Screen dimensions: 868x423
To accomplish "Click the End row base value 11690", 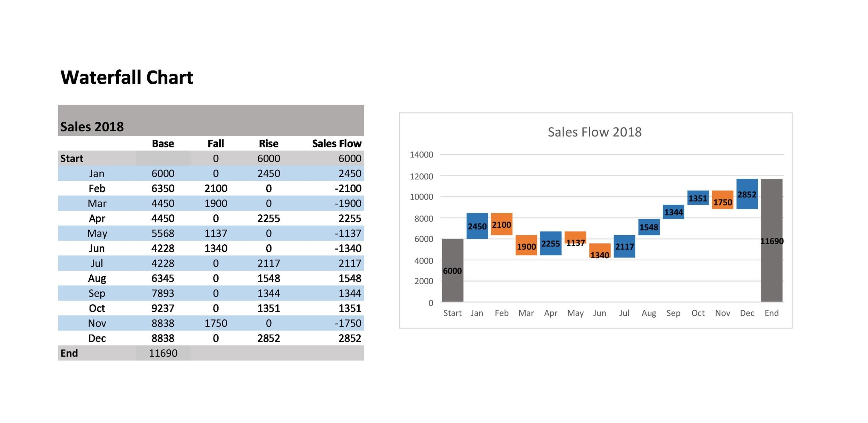I will coord(163,353).
